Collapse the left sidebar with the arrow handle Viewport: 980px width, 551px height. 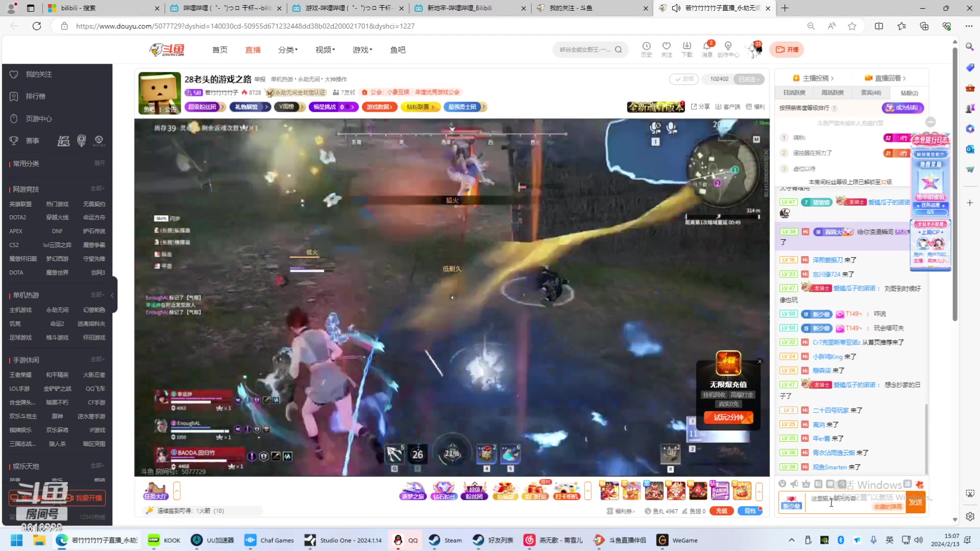point(113,295)
